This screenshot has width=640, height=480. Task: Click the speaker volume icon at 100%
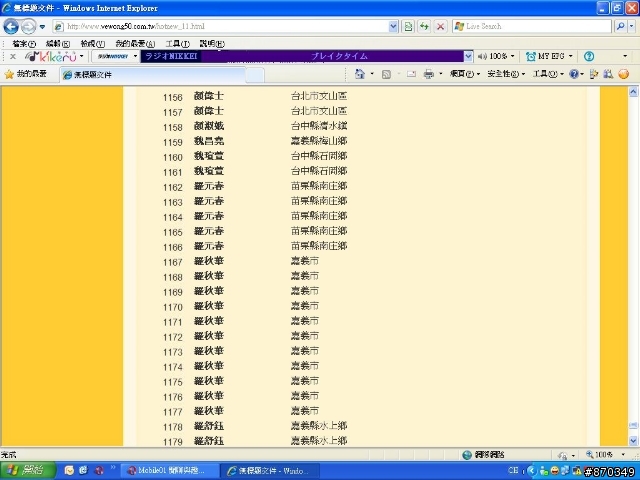pos(482,56)
